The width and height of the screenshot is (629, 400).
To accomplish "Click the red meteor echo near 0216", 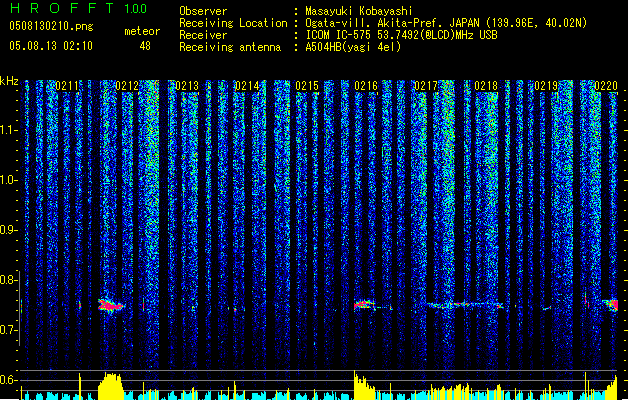I will (x=364, y=305).
